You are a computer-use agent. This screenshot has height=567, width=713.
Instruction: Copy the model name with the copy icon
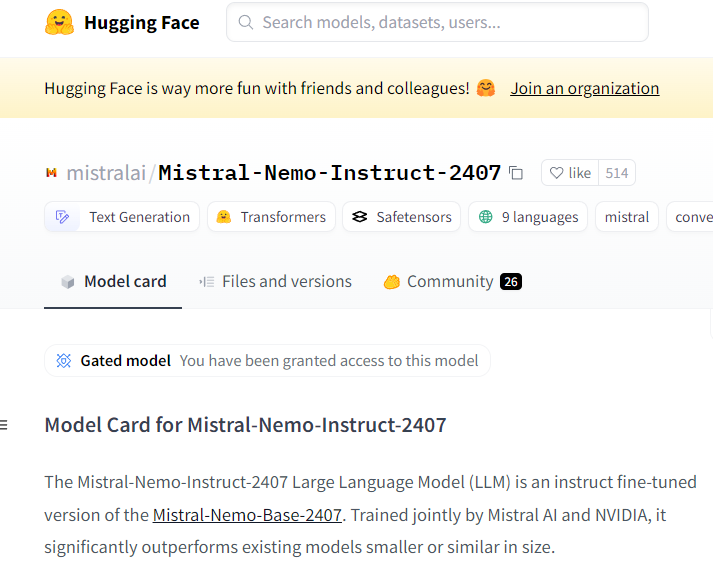click(516, 173)
